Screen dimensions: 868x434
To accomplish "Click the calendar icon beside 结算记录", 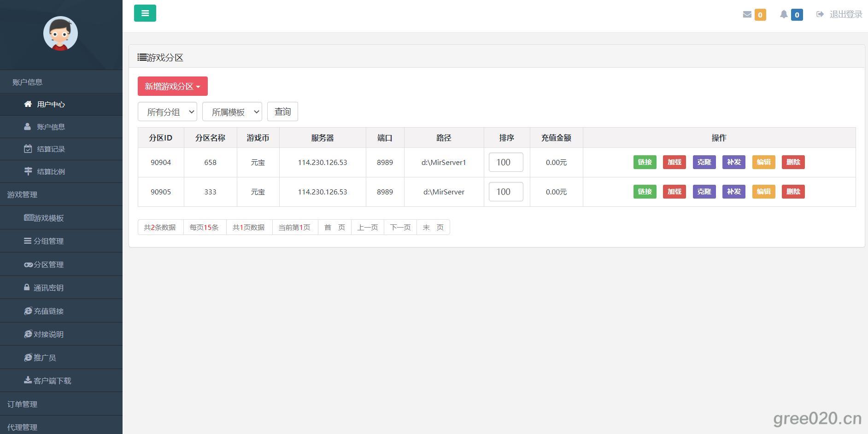I will (28, 149).
